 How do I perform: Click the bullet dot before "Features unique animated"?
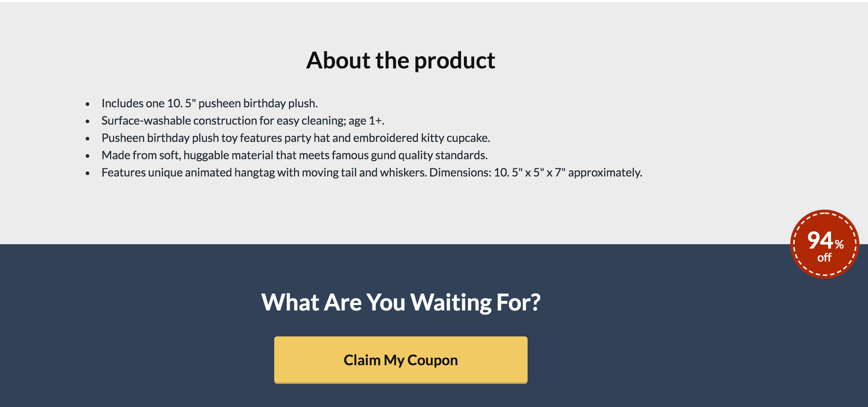[87, 174]
